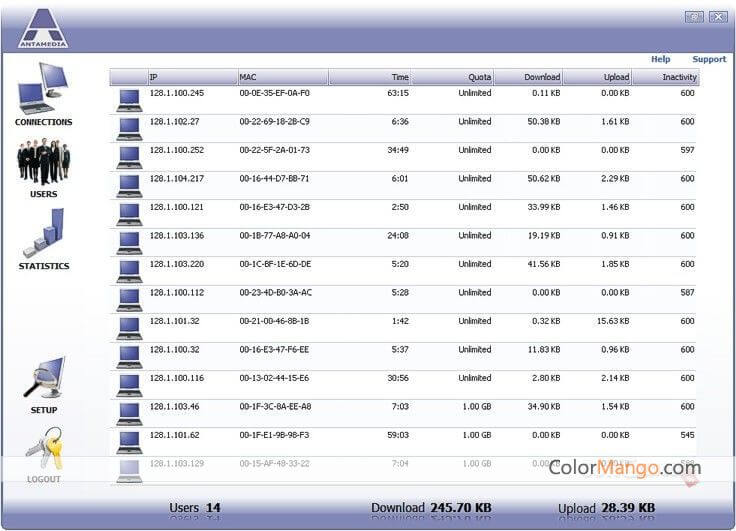The image size is (736, 531).
Task: Sort by the MAC column header
Action: click(282, 77)
